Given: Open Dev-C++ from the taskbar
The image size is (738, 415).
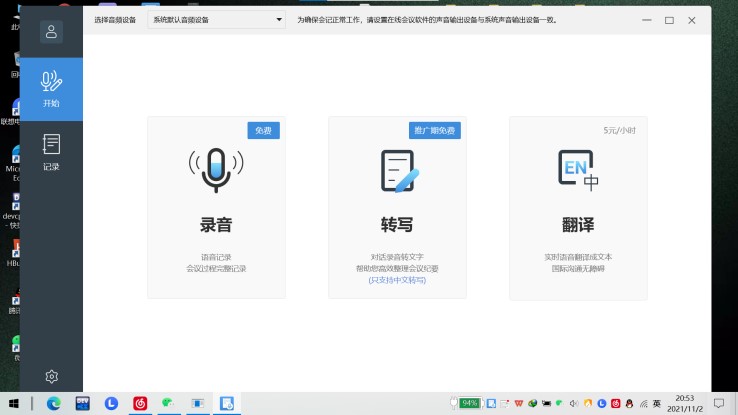Looking at the screenshot, I should pyautogui.click(x=83, y=403).
